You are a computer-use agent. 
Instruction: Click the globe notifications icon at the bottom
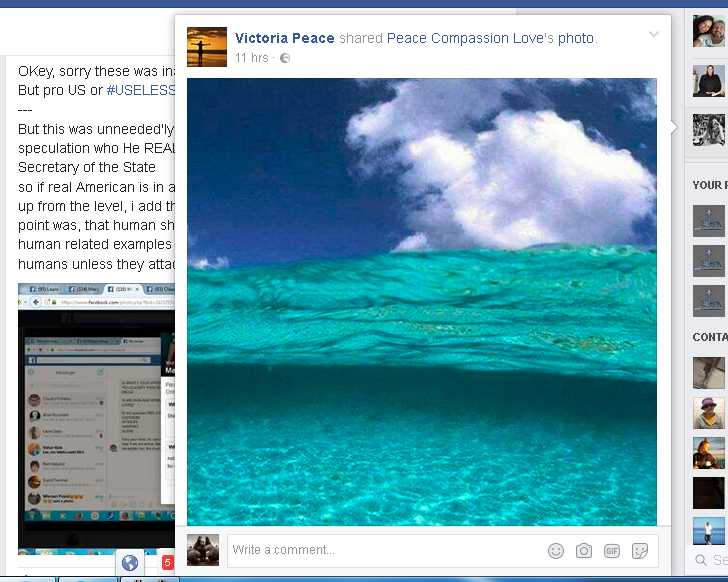pos(130,563)
